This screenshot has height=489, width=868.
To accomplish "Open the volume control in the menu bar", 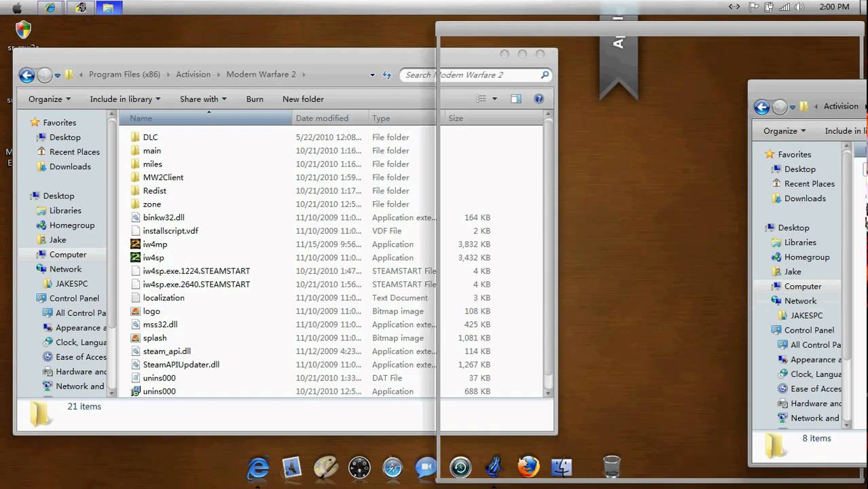I will point(799,7).
